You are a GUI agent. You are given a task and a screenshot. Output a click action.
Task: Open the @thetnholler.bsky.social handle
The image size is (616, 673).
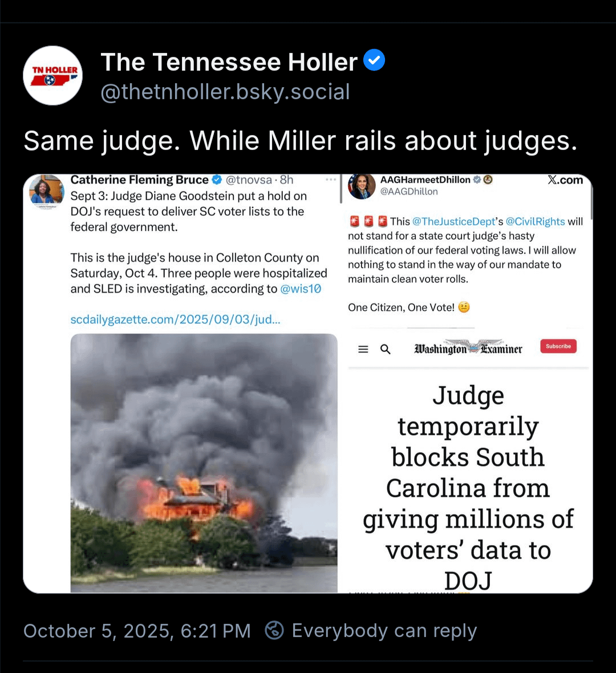point(225,92)
